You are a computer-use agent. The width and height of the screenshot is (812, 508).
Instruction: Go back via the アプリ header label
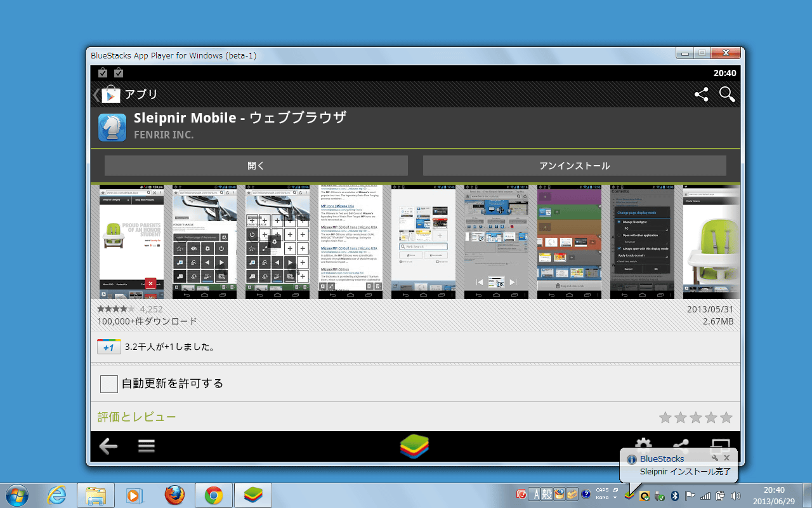coord(141,94)
